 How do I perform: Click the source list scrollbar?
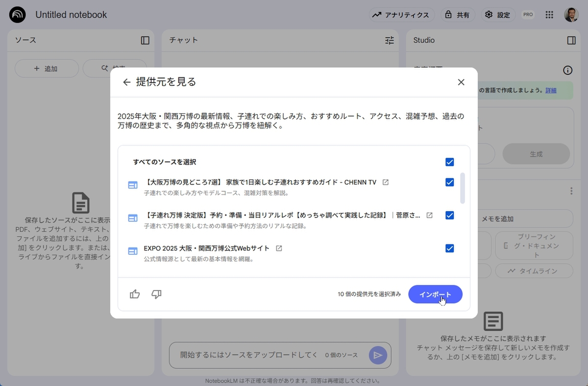click(463, 188)
